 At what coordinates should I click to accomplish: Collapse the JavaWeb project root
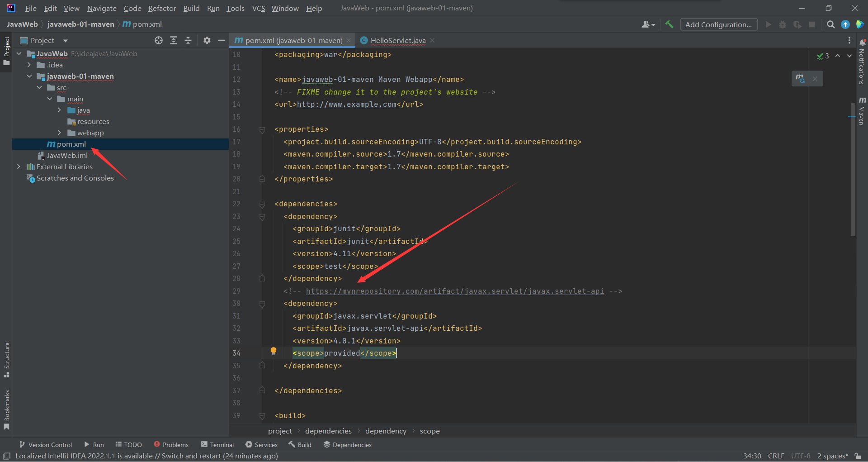pyautogui.click(x=19, y=53)
